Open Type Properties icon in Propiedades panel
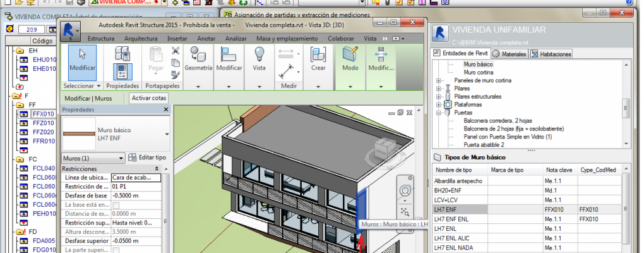 tap(122, 53)
